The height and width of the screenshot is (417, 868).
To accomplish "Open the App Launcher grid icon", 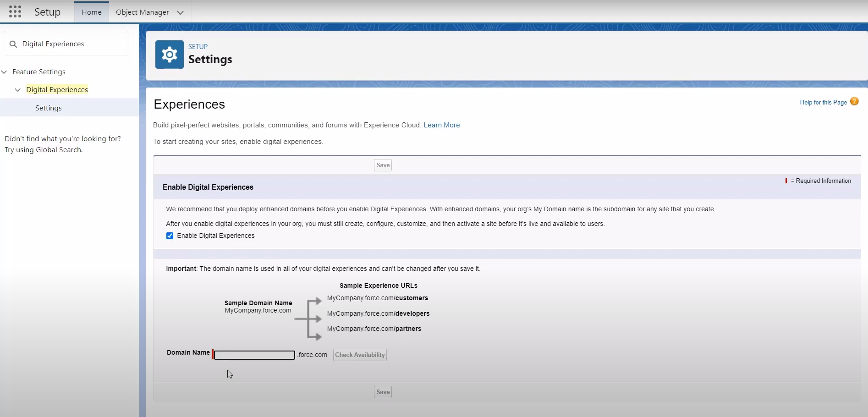I will point(15,12).
